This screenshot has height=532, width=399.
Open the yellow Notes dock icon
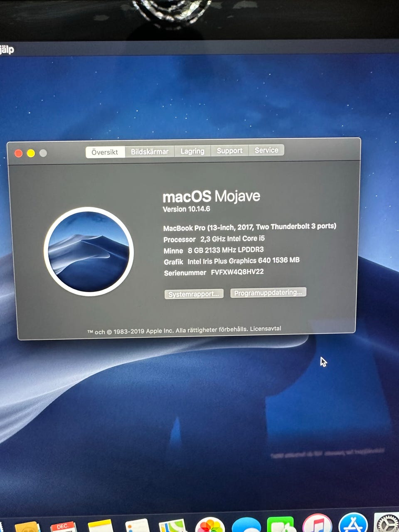[x=101, y=526]
